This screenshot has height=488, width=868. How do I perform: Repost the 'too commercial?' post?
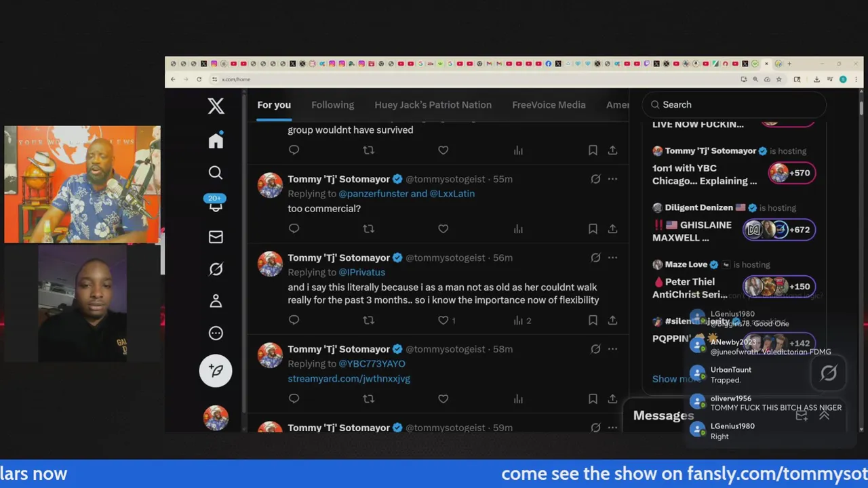(x=368, y=228)
